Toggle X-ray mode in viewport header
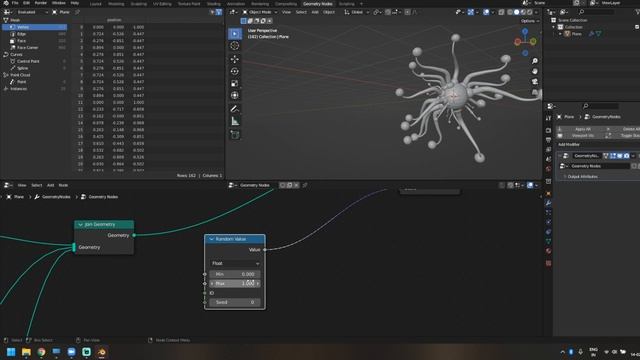640x360 pixels. pyautogui.click(x=501, y=12)
